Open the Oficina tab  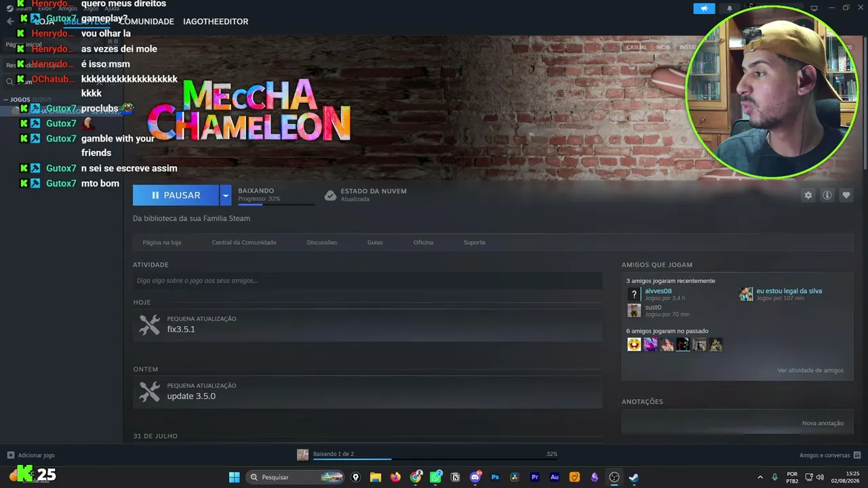423,242
